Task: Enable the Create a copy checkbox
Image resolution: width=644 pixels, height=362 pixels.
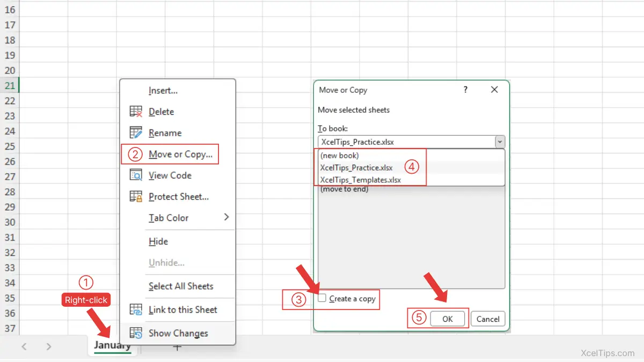Action: 322,298
